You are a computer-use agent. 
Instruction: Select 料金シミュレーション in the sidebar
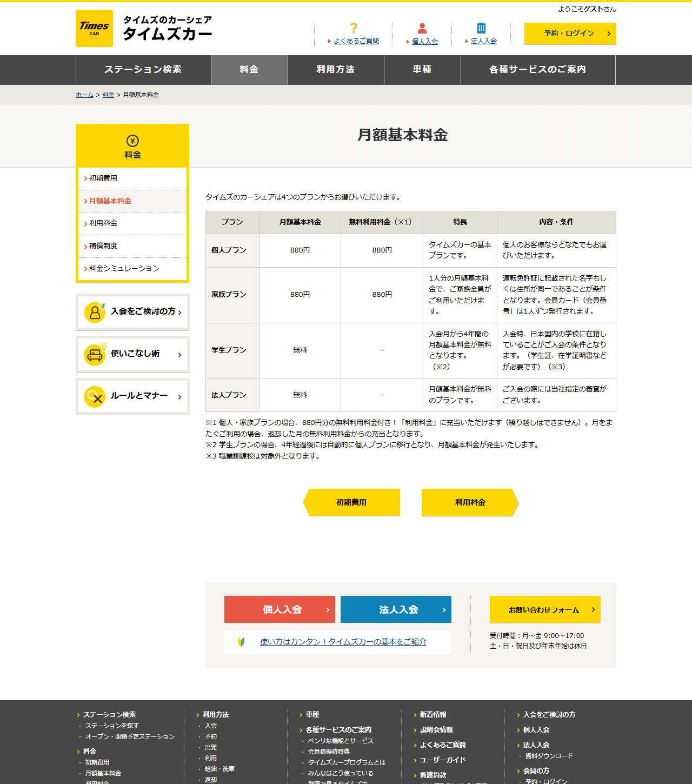point(132,269)
